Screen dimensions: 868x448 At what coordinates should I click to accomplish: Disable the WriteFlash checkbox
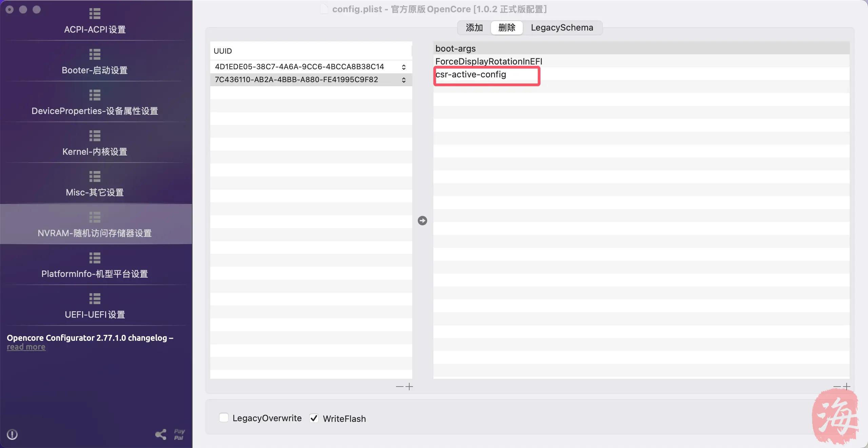[x=314, y=418]
